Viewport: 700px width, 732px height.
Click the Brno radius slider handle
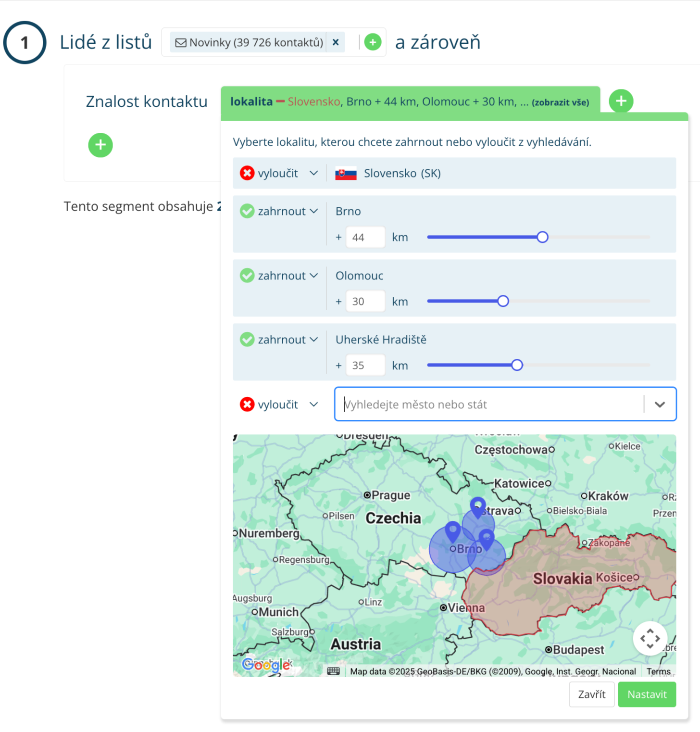[542, 237]
